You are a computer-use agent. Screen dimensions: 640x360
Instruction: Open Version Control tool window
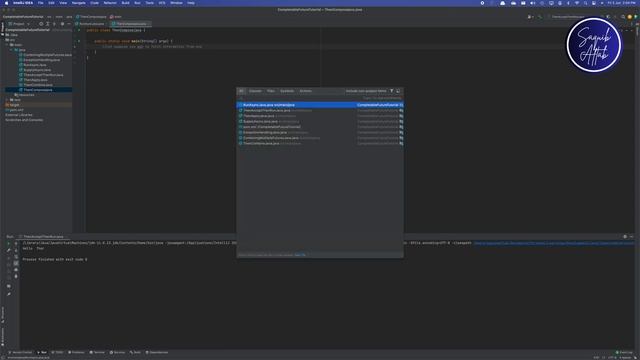coord(20,352)
